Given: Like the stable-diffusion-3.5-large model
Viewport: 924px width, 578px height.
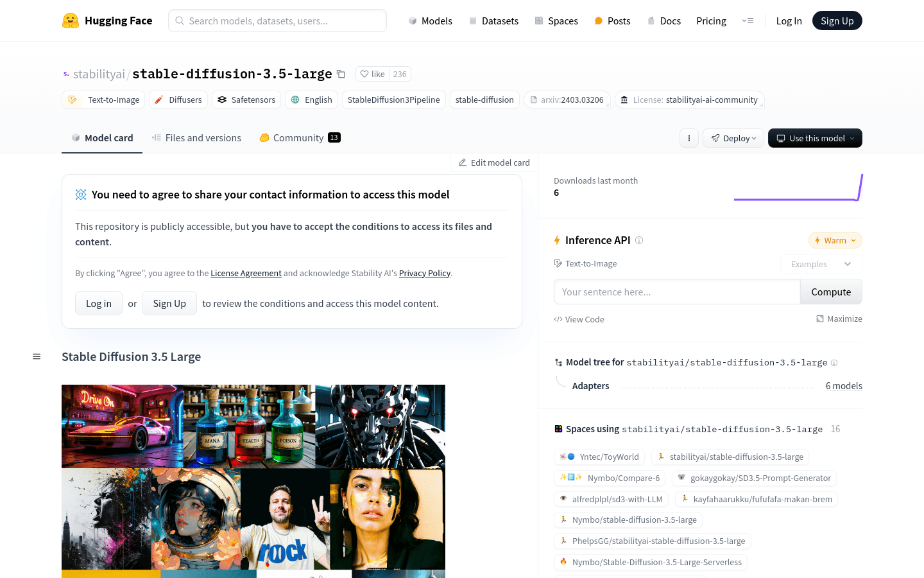Looking at the screenshot, I should [372, 74].
